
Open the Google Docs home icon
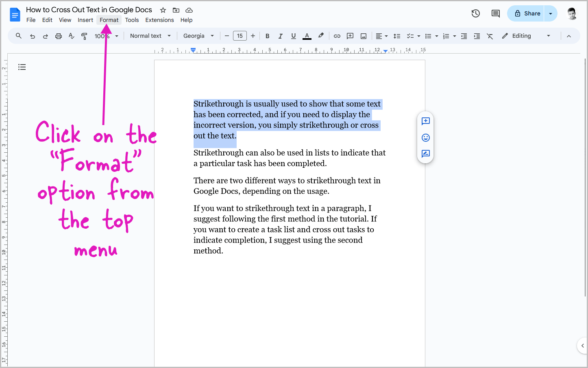(x=15, y=15)
